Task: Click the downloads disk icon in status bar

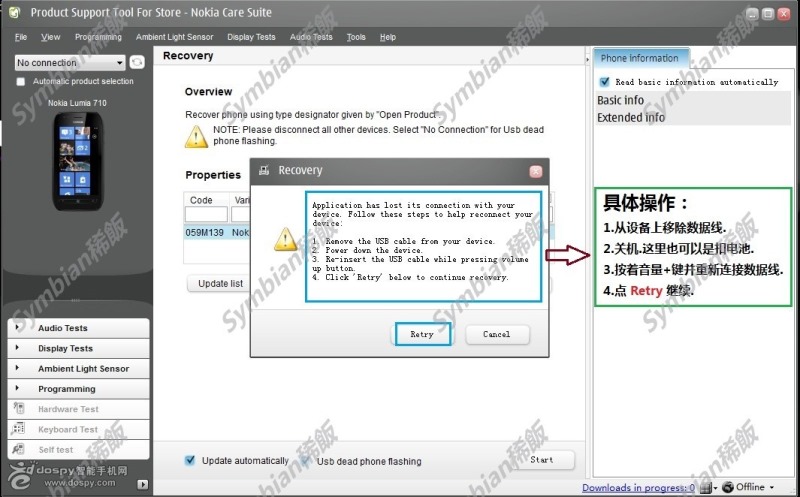Action: (x=706, y=488)
